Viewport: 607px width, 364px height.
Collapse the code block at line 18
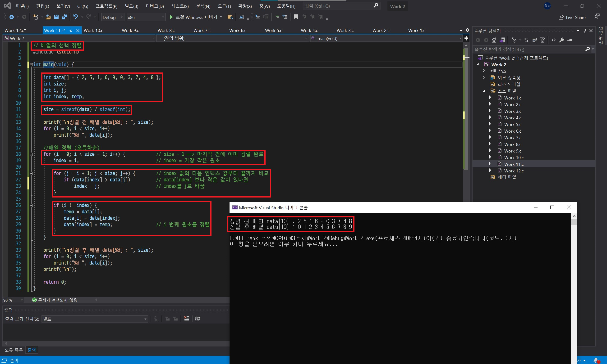(x=31, y=154)
